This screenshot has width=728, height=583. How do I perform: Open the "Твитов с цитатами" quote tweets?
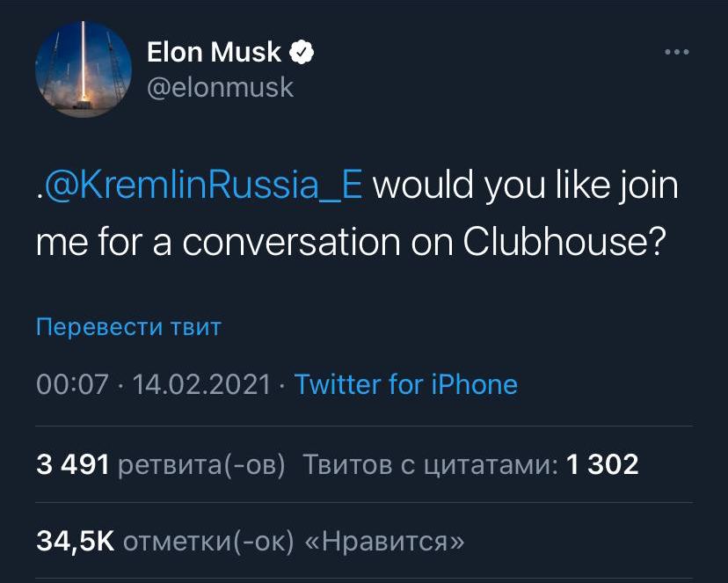click(x=430, y=464)
